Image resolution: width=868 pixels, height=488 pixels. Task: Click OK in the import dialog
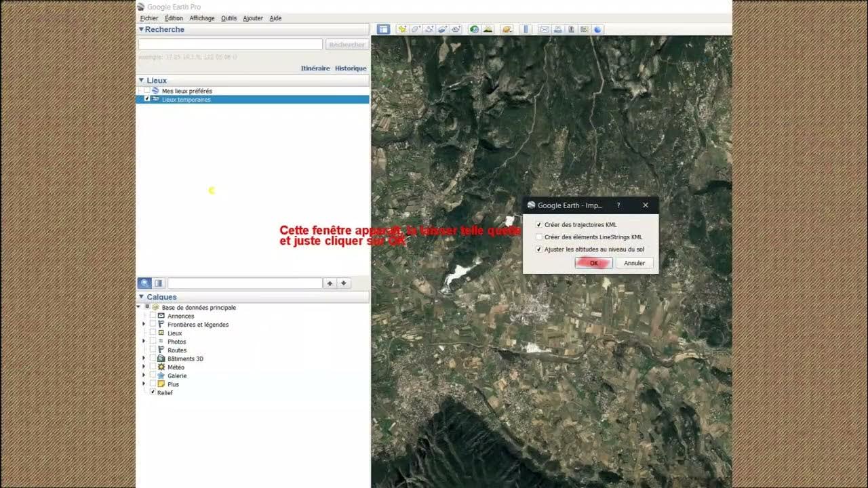click(593, 263)
